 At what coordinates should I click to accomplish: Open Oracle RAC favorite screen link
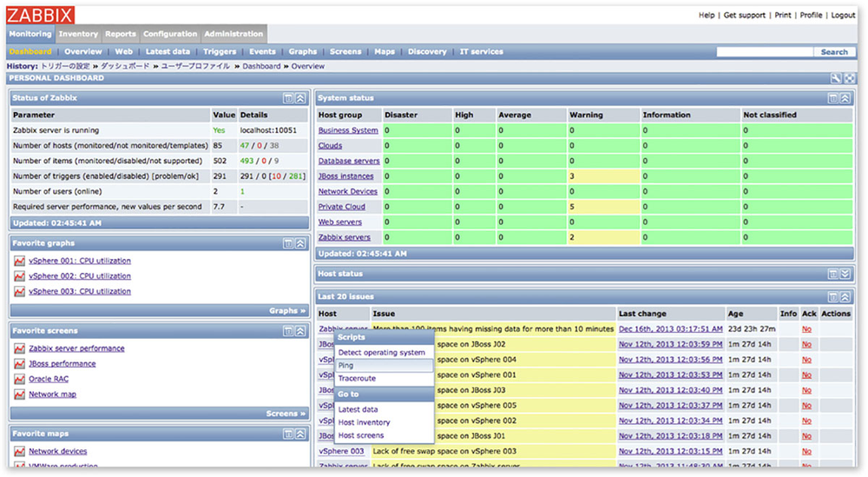[x=49, y=379]
